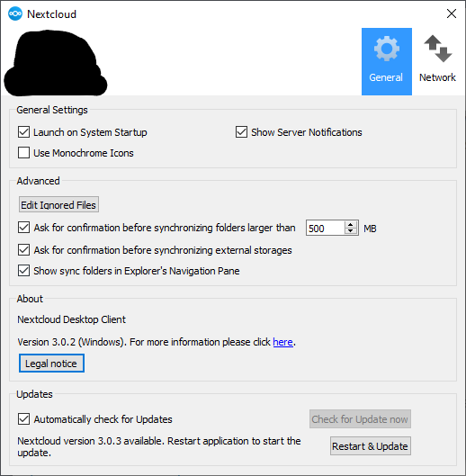Disable Automatically check for Updates
The width and height of the screenshot is (466, 476).
pyautogui.click(x=23, y=419)
